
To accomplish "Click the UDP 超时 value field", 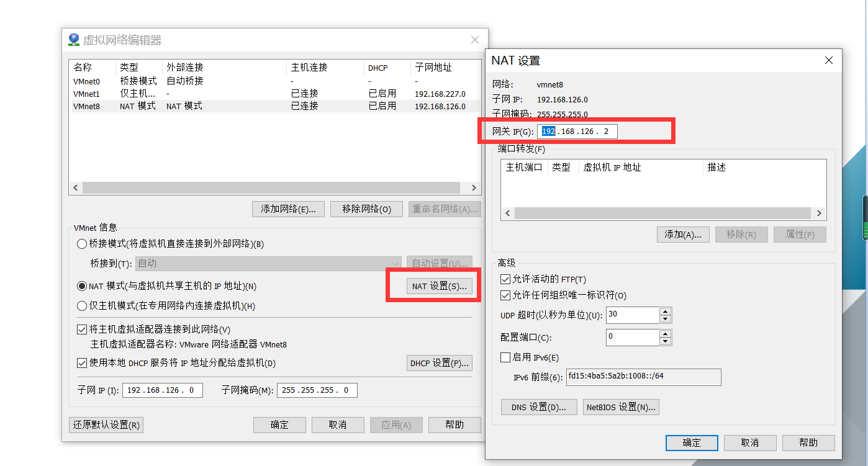I will point(633,315).
